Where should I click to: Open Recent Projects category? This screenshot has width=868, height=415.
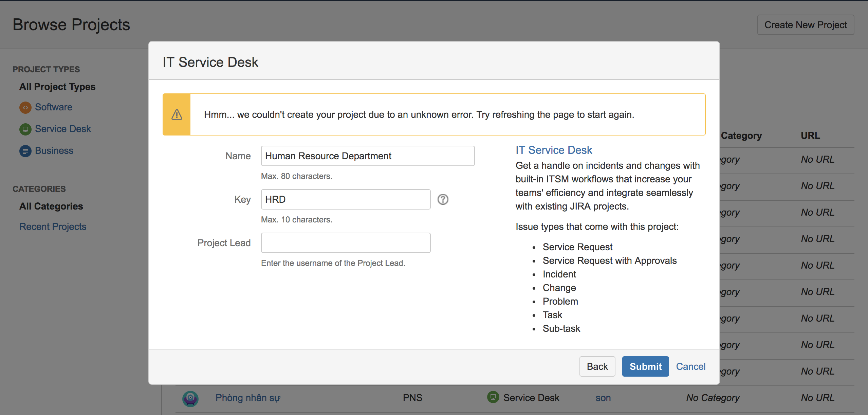click(53, 227)
